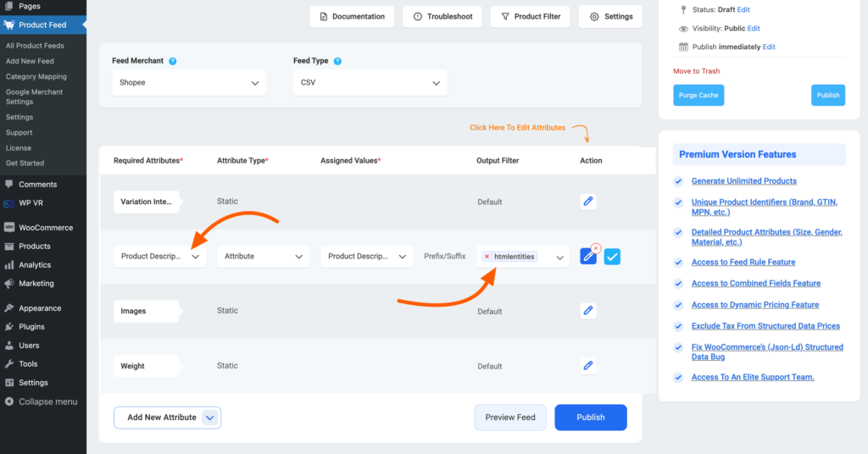
Task: Open Add New Feed menu item
Action: (30, 61)
